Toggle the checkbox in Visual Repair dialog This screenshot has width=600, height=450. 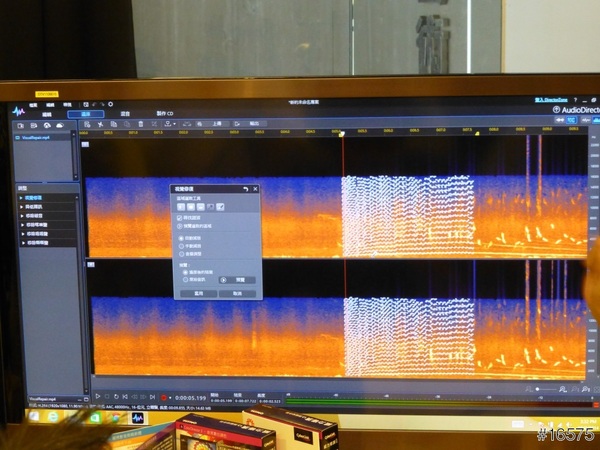point(179,218)
